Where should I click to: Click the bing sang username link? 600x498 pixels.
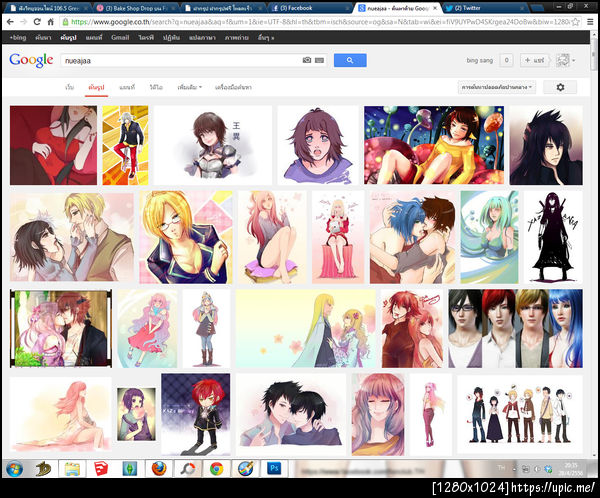[479, 60]
